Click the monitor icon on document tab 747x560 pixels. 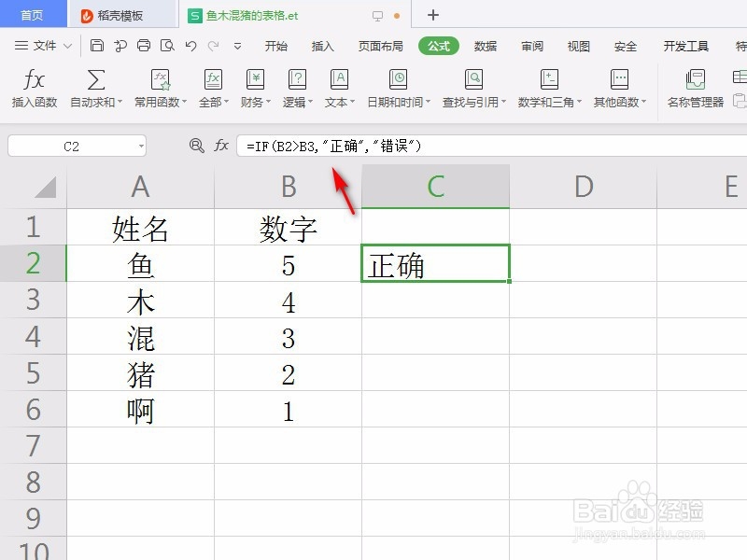[x=378, y=16]
